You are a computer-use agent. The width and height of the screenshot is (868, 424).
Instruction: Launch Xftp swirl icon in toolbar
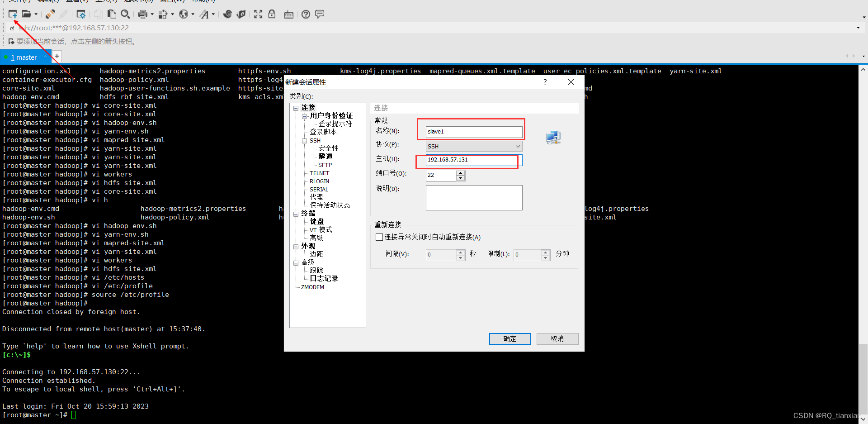(227, 14)
